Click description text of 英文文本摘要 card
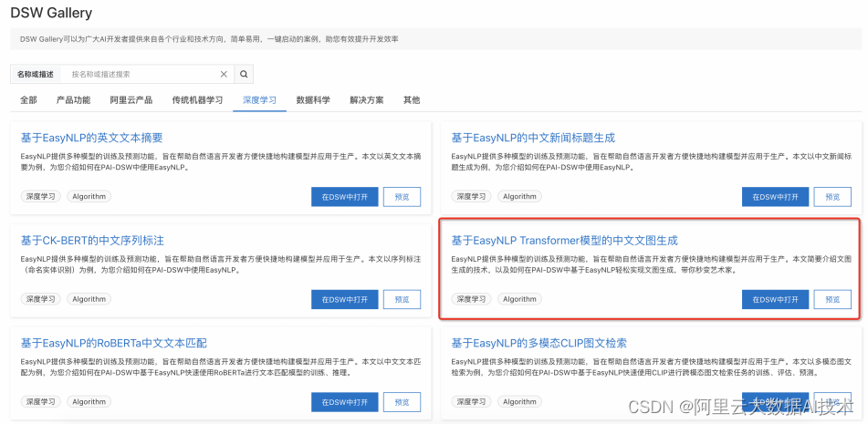The width and height of the screenshot is (868, 424). point(221,162)
